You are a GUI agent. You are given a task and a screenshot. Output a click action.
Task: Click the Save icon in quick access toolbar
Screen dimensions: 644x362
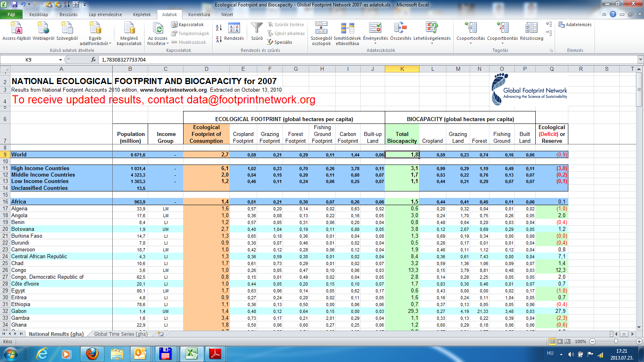(14, 4)
